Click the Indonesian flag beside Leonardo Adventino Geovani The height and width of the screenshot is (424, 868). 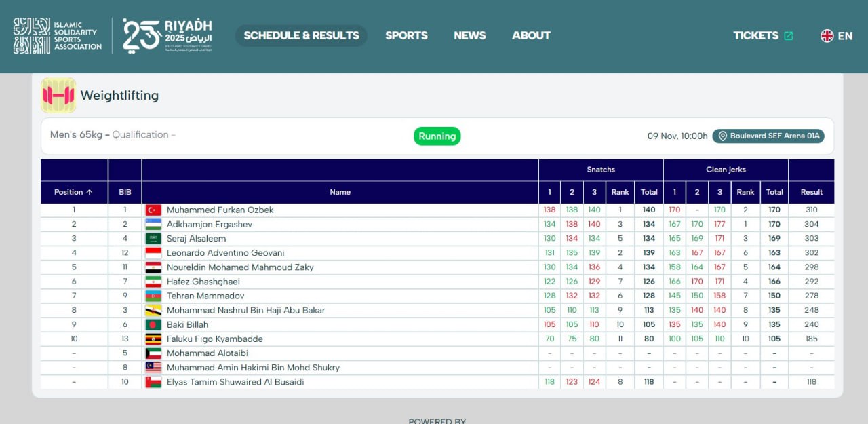tap(153, 253)
